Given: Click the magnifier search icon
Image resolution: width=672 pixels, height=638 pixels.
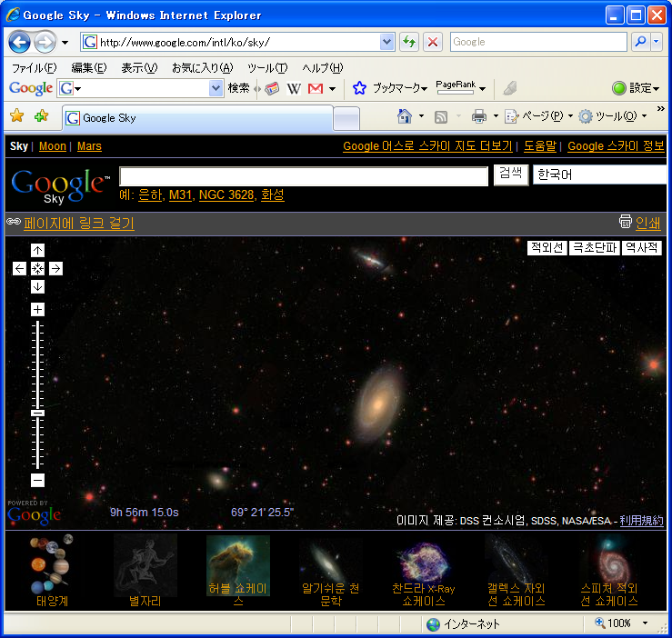Looking at the screenshot, I should (640, 42).
